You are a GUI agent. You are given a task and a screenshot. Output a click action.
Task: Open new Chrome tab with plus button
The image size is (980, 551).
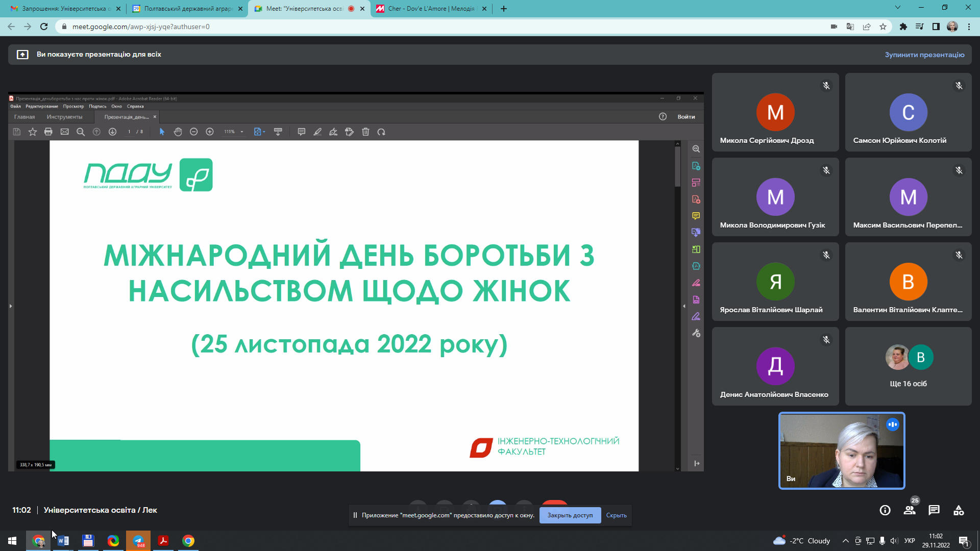[x=504, y=9]
